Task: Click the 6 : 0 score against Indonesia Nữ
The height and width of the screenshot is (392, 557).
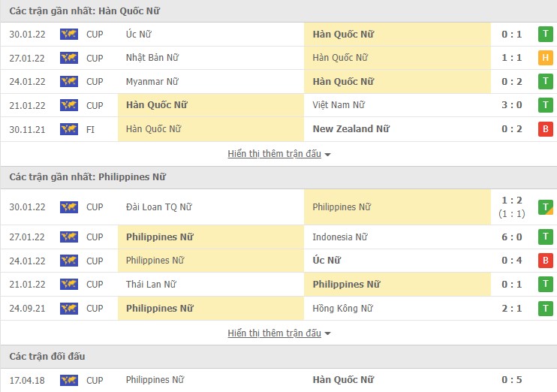Action: click(511, 237)
